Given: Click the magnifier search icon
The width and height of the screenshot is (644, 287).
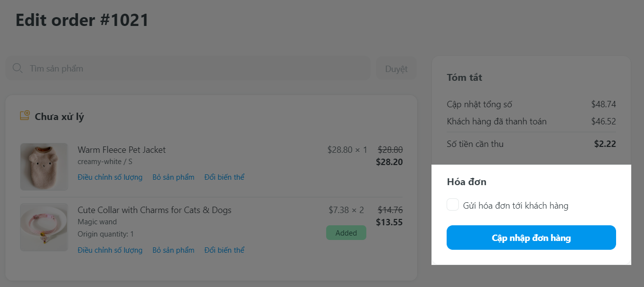Looking at the screenshot, I should pos(18,69).
